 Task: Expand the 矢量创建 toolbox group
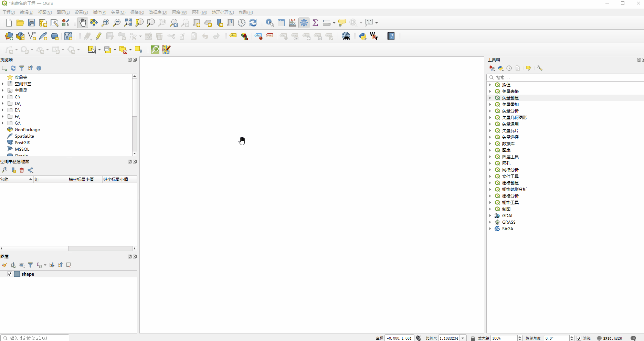click(490, 98)
